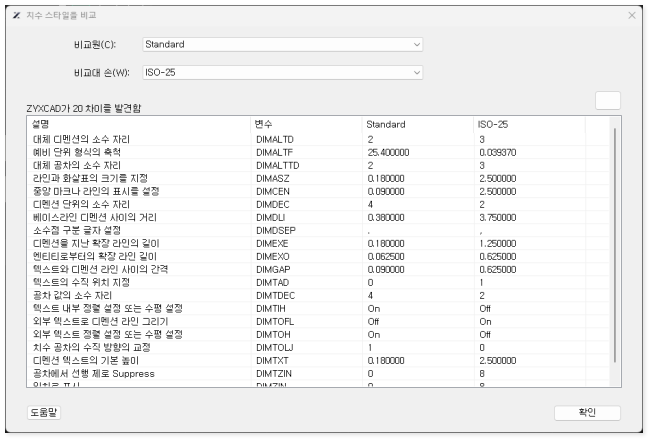This screenshot has width=652, height=442.
Task: Select the DIMTOLJ variable cell
Action: coord(274,348)
